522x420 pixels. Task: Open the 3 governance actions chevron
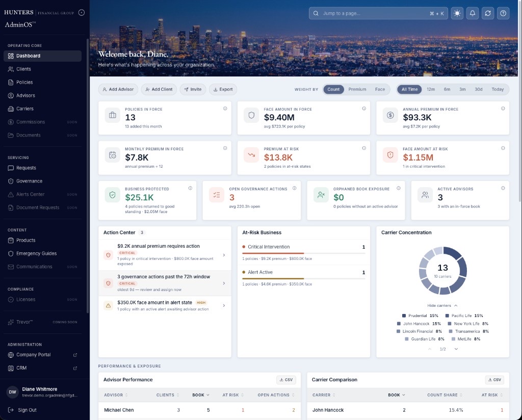click(224, 283)
